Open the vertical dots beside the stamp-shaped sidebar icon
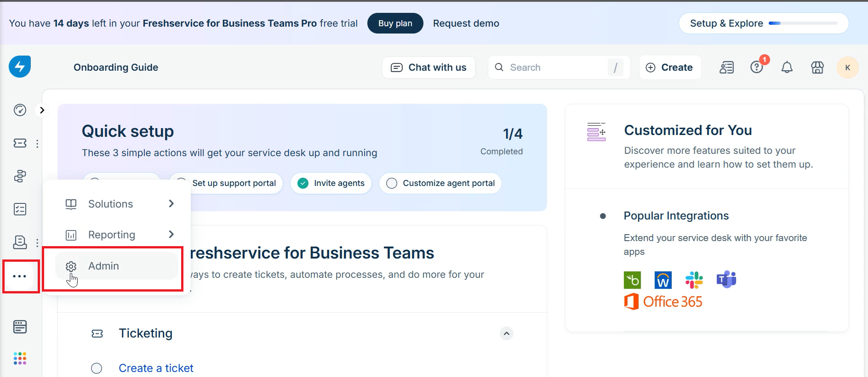 [37, 243]
